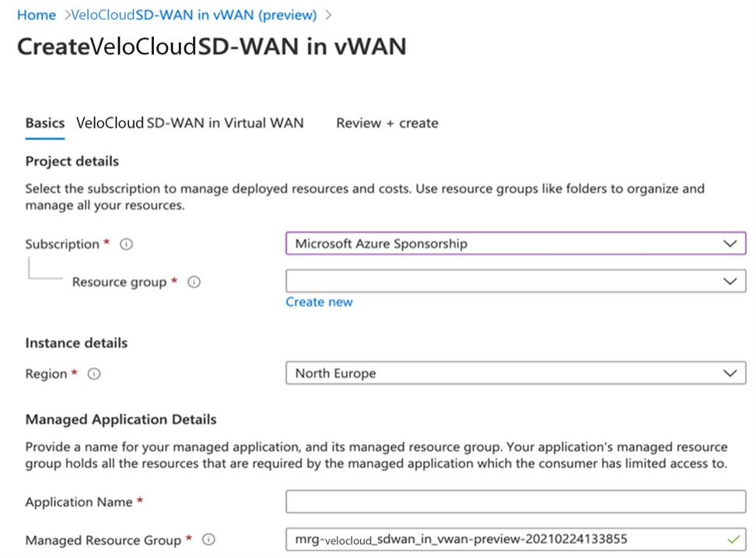This screenshot has width=756, height=558.
Task: Navigate to Home via breadcrumb
Action: 36,15
